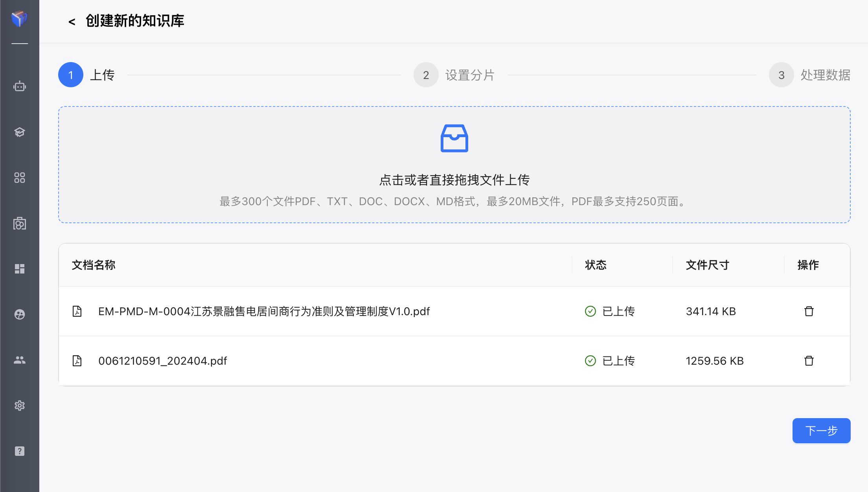Select step 2 设置分片

(426, 75)
